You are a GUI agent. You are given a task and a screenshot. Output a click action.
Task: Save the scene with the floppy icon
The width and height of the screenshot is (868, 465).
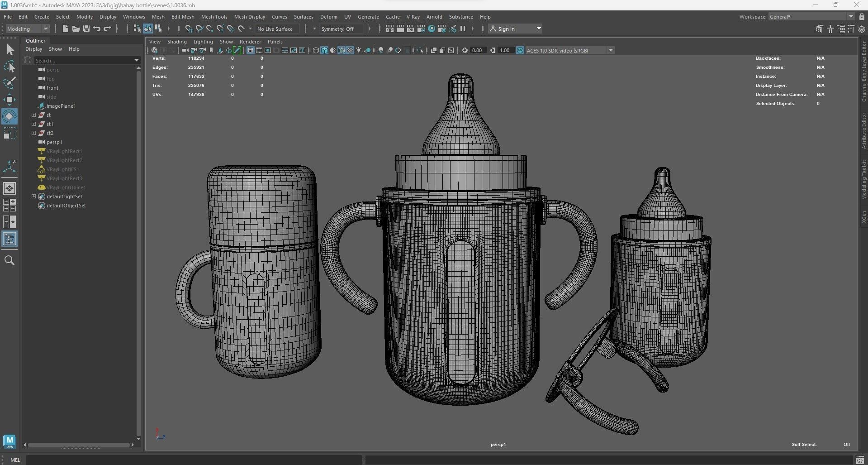(86, 29)
